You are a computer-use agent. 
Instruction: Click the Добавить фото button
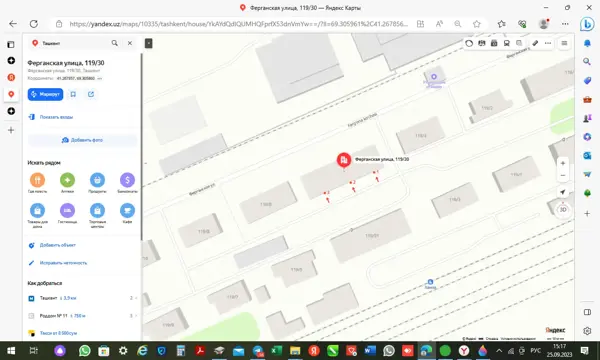tap(82, 140)
